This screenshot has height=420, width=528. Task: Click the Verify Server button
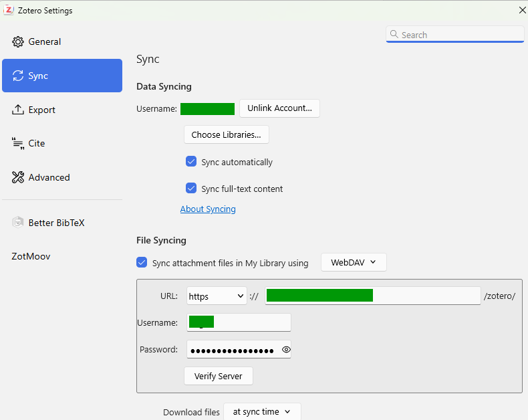tap(218, 376)
